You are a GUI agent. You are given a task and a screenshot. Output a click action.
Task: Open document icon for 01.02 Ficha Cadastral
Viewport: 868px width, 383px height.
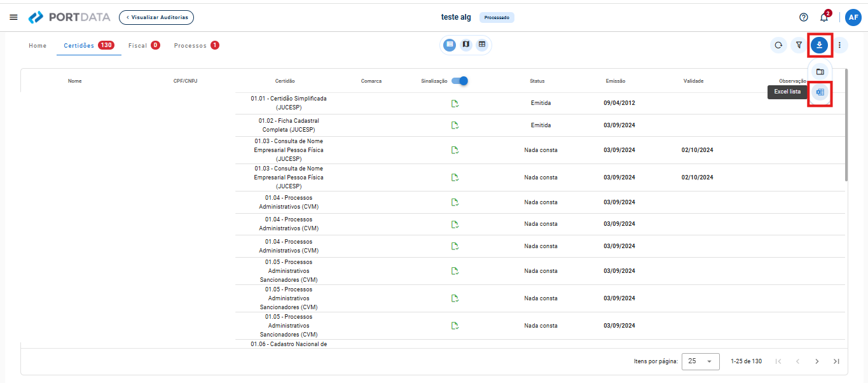pyautogui.click(x=455, y=125)
